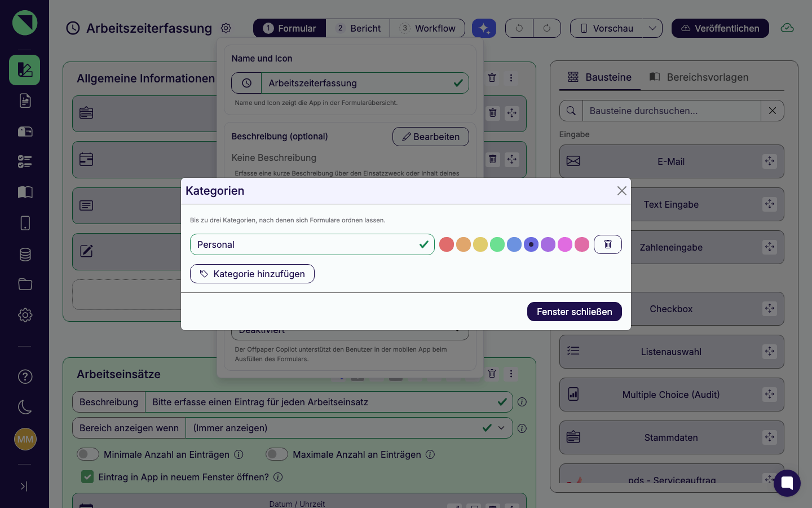The image size is (812, 508).
Task: Clear the Bausteine search with X
Action: point(773,111)
